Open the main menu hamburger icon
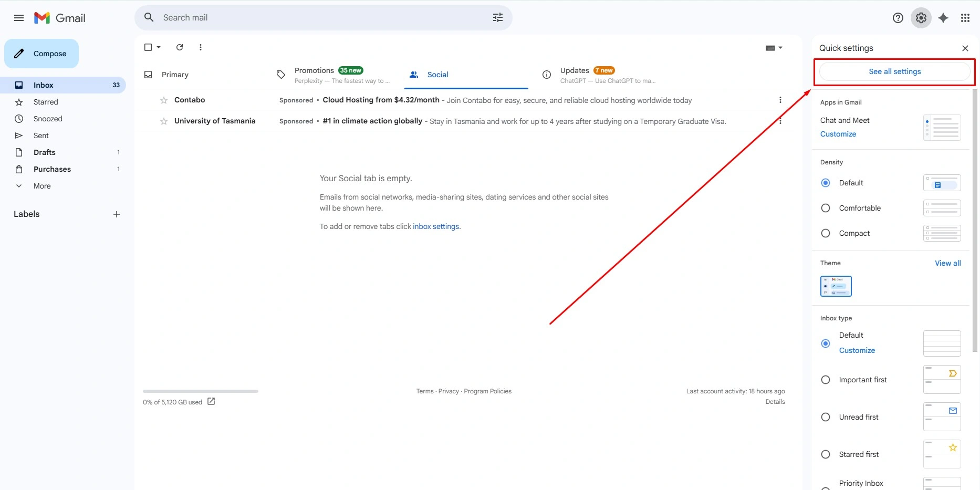 (19, 18)
